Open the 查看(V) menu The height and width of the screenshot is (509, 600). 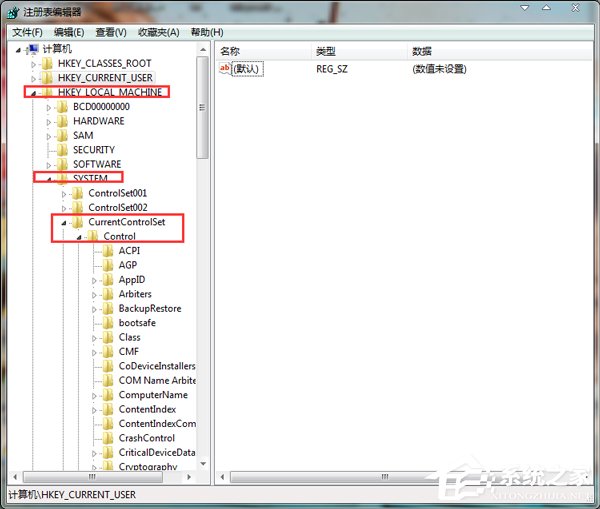[111, 32]
